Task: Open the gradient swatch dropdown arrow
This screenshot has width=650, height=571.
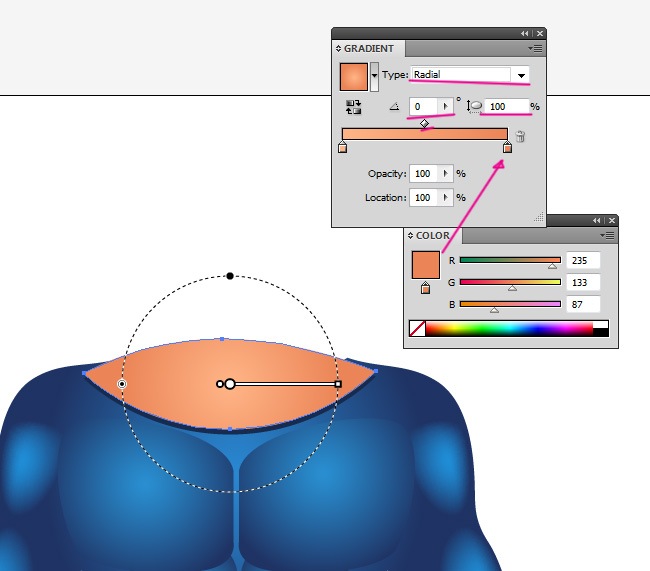Action: click(x=374, y=77)
